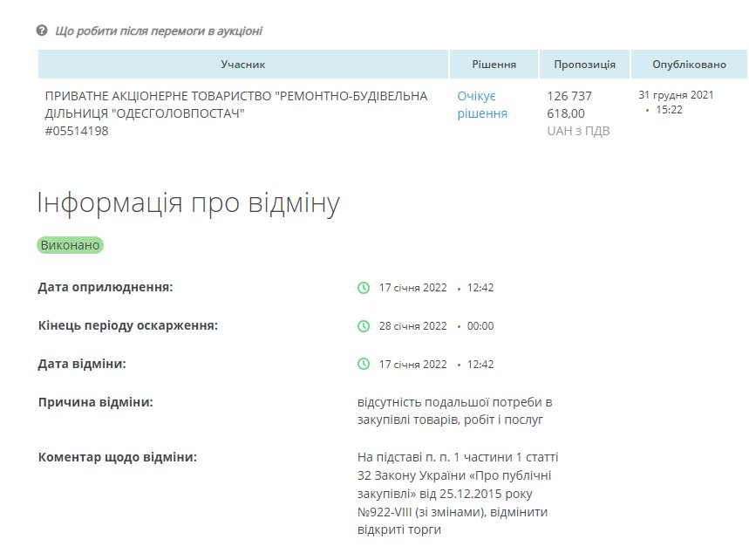Click the participant code #05514198
The height and width of the screenshot is (560, 749).
click(x=77, y=132)
